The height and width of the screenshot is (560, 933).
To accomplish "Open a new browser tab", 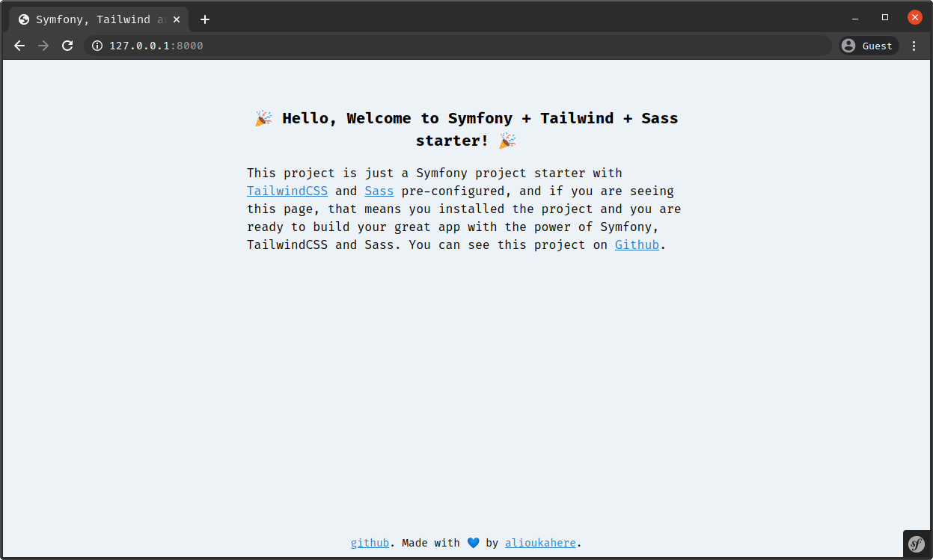I will pyautogui.click(x=205, y=19).
